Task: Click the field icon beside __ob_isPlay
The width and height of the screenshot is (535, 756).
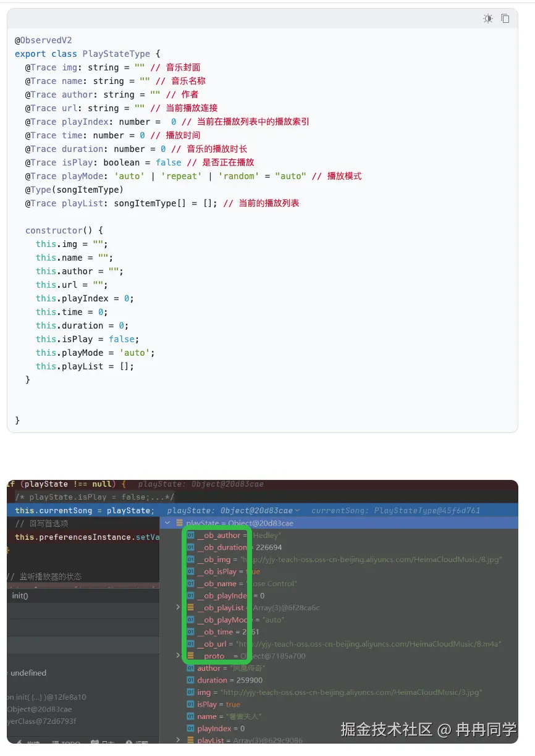Action: click(x=190, y=571)
